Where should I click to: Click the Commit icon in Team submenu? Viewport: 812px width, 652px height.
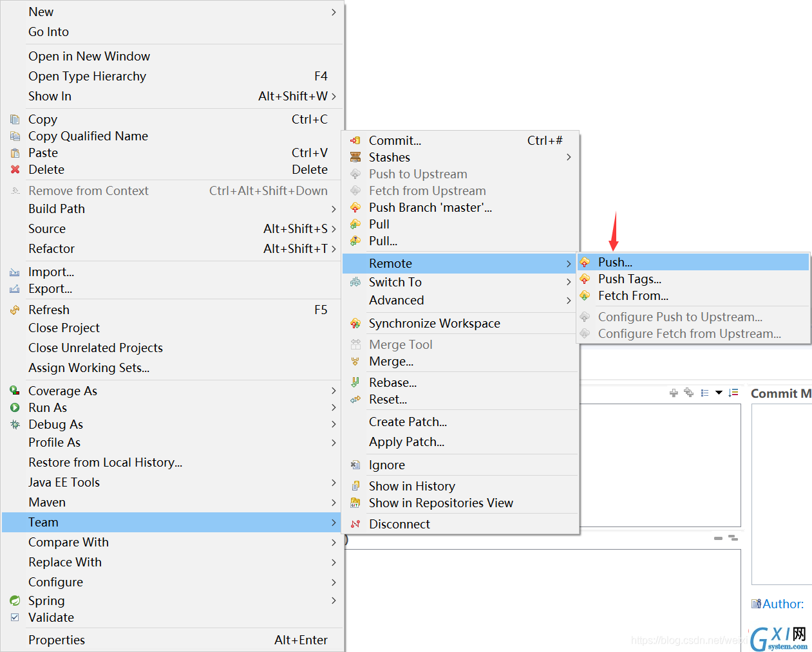pyautogui.click(x=355, y=140)
